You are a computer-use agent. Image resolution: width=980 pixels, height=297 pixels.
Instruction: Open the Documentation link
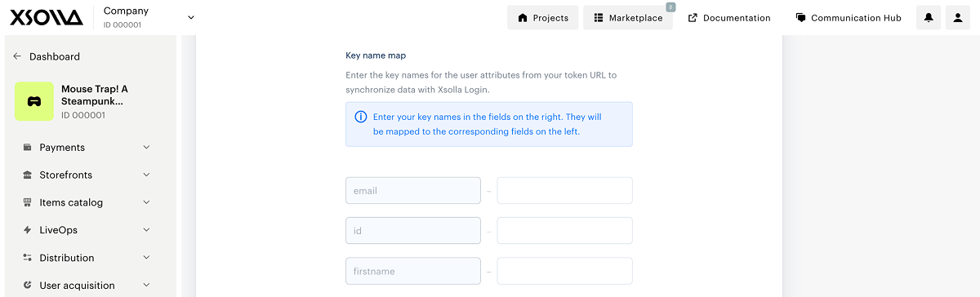[x=728, y=18]
